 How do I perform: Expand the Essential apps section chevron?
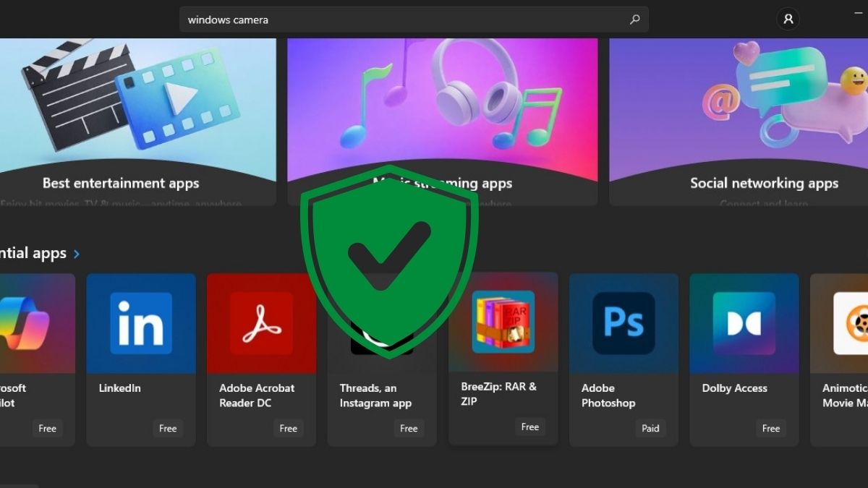click(x=75, y=254)
